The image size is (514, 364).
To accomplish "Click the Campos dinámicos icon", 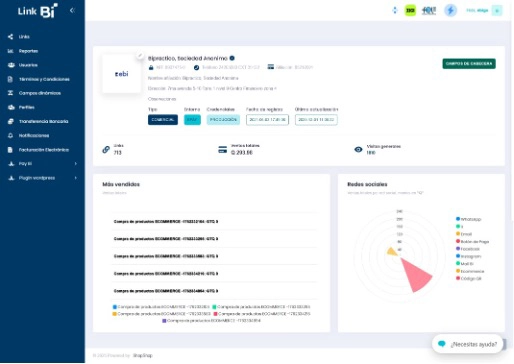I will (x=10, y=93).
